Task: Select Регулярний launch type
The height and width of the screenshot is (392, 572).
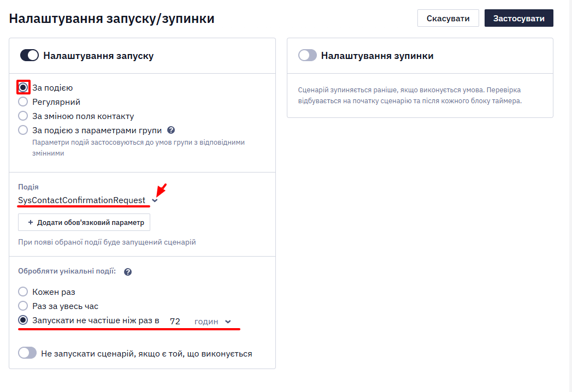Action: [x=23, y=102]
